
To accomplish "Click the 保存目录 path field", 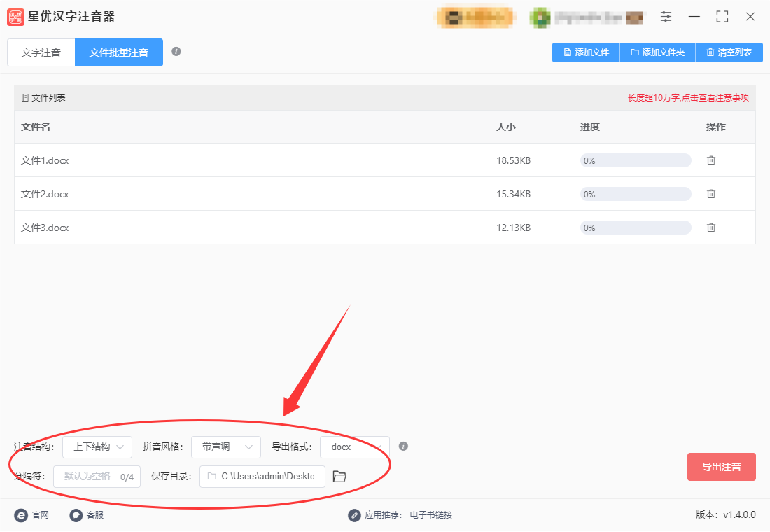I will (262, 477).
